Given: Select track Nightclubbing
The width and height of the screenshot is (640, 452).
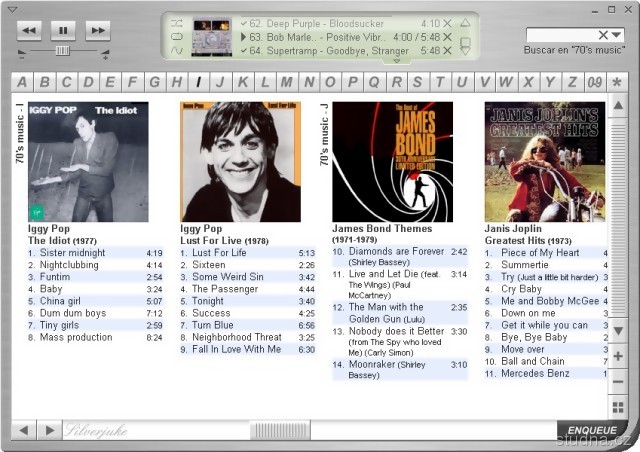Looking at the screenshot, I should coord(95,265).
